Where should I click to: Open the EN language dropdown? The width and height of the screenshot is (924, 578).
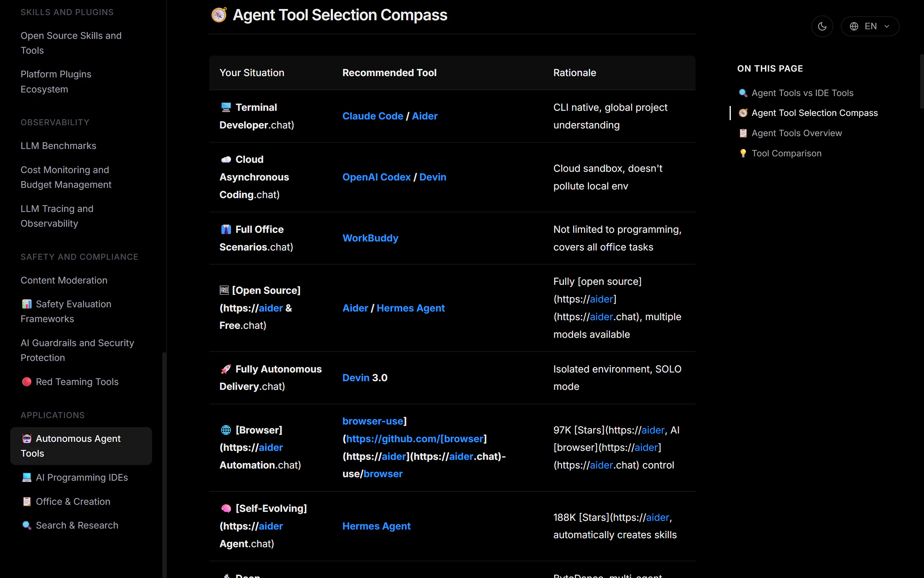pos(870,26)
